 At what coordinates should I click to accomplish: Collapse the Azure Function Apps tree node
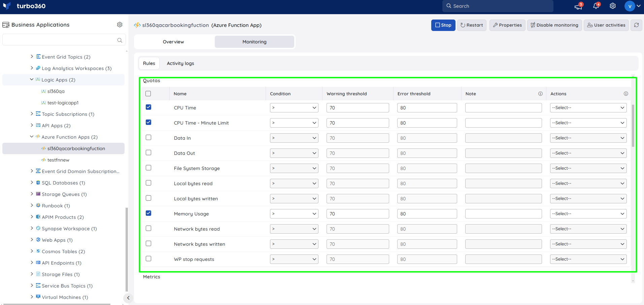tap(32, 137)
